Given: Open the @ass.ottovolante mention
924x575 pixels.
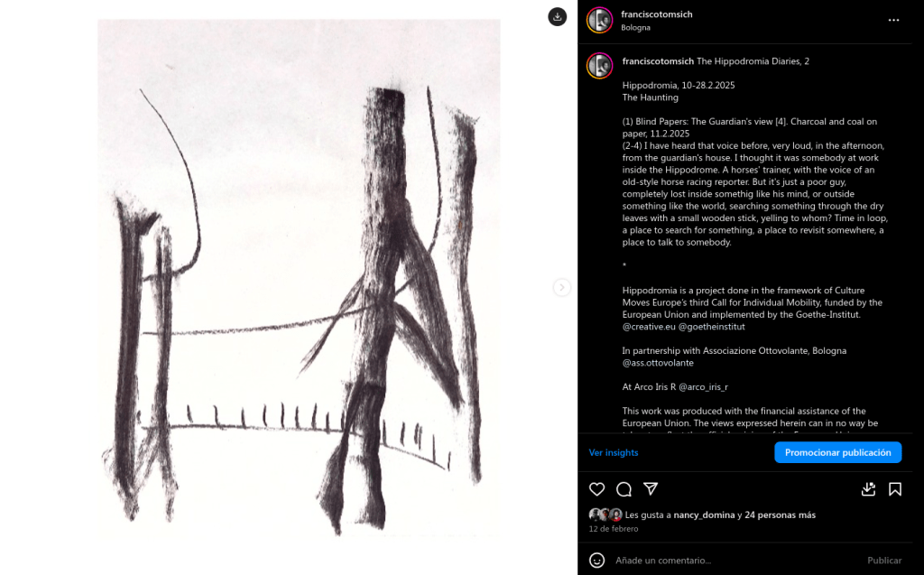Looking at the screenshot, I should click(658, 363).
